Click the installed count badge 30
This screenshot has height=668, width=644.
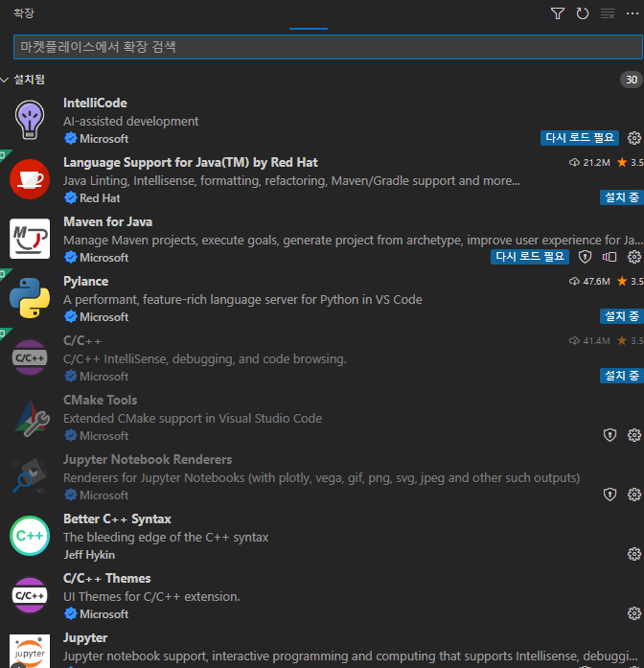631,80
